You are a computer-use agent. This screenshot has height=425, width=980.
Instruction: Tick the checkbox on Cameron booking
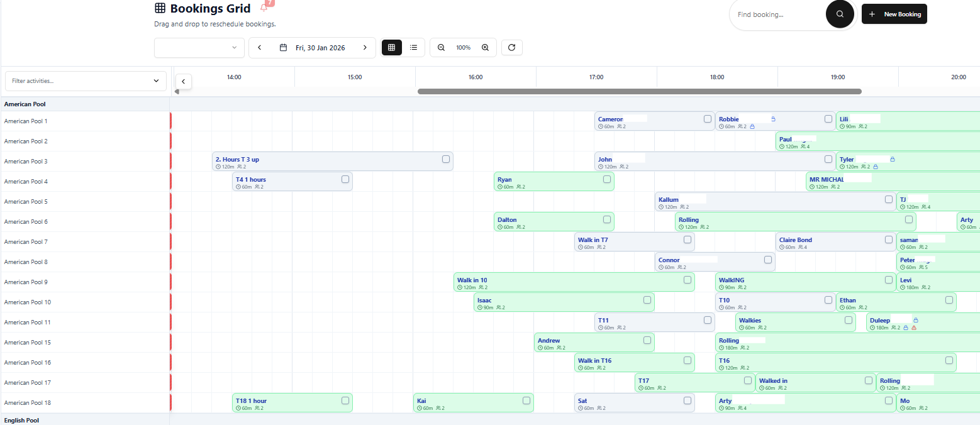coord(708,119)
